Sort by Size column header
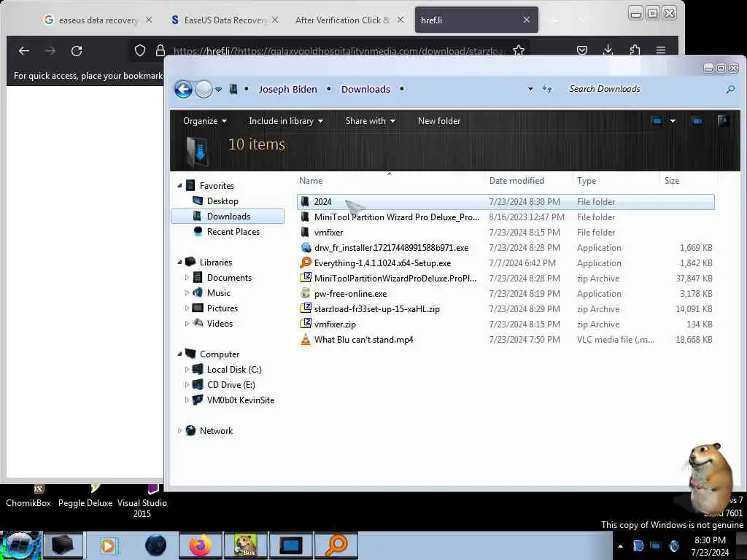This screenshot has height=560, width=747. pyautogui.click(x=672, y=181)
